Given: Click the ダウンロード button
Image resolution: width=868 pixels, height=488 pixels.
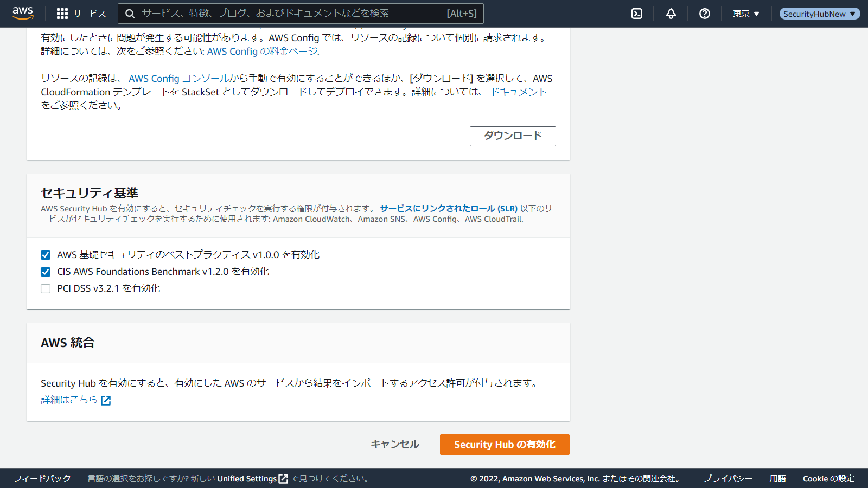Looking at the screenshot, I should [x=513, y=136].
